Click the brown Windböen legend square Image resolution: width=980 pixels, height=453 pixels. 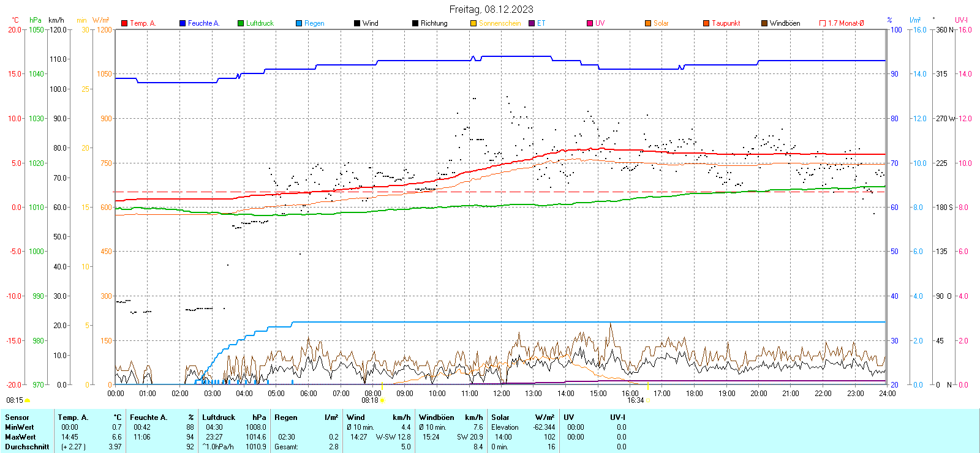[x=764, y=23]
